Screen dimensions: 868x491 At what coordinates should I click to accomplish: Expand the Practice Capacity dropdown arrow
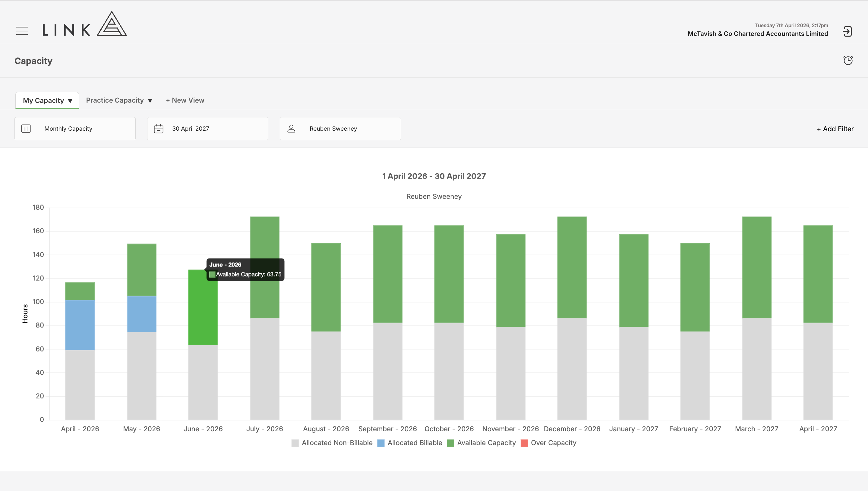coord(150,100)
